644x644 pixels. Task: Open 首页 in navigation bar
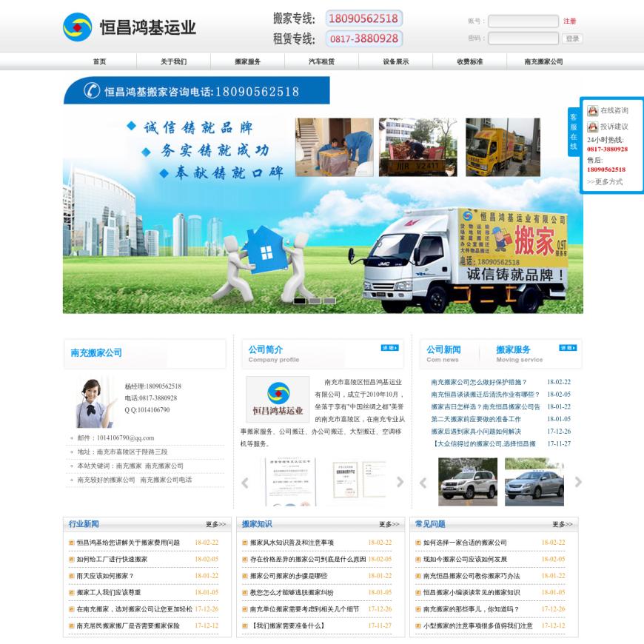point(99,61)
